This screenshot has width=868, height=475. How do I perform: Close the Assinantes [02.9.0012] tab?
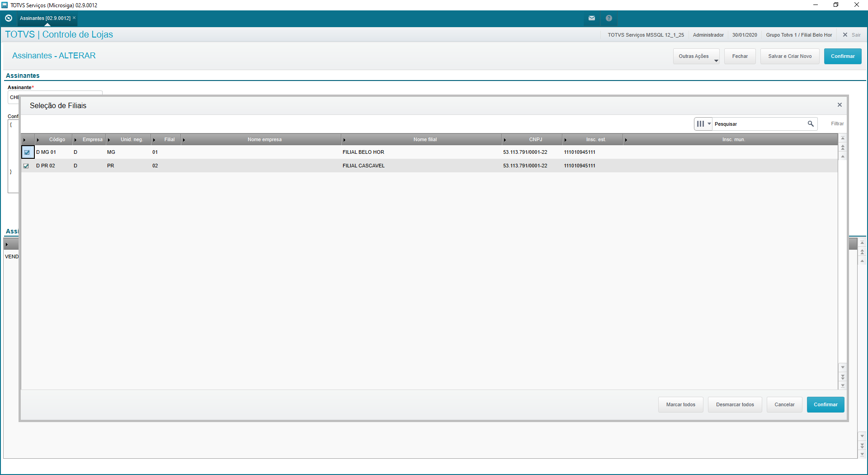coord(74,18)
